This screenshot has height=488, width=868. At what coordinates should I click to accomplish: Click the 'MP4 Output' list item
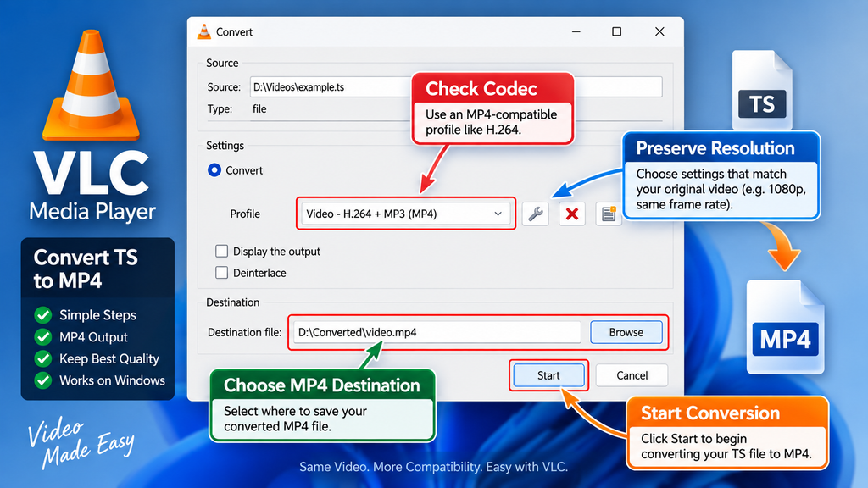point(81,337)
